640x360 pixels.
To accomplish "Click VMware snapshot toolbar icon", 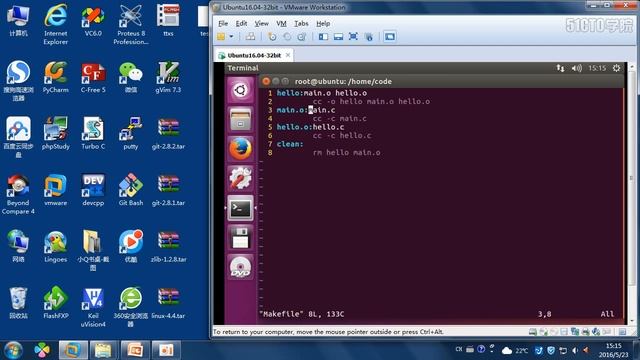I will pyautogui.click(x=272, y=37).
